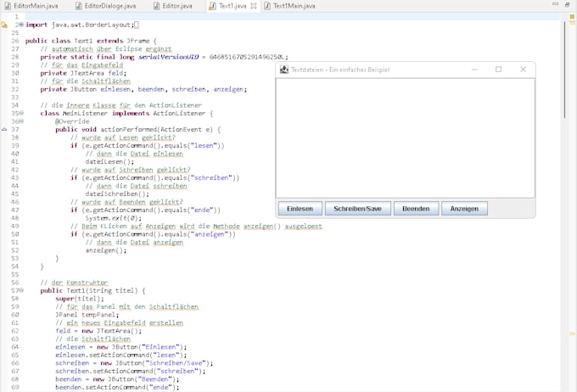577x392 pixels.
Task: Open the EditorDialoge.java editor tab
Action: coord(105,6)
